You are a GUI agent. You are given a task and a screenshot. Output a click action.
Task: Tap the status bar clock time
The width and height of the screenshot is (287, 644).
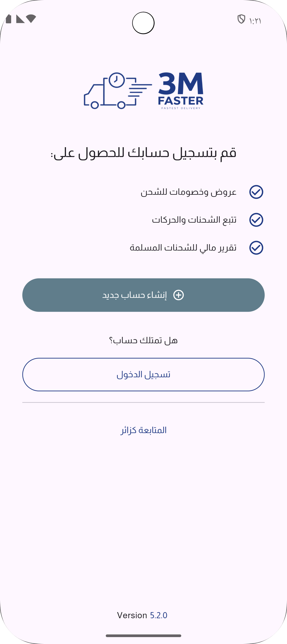point(255,21)
